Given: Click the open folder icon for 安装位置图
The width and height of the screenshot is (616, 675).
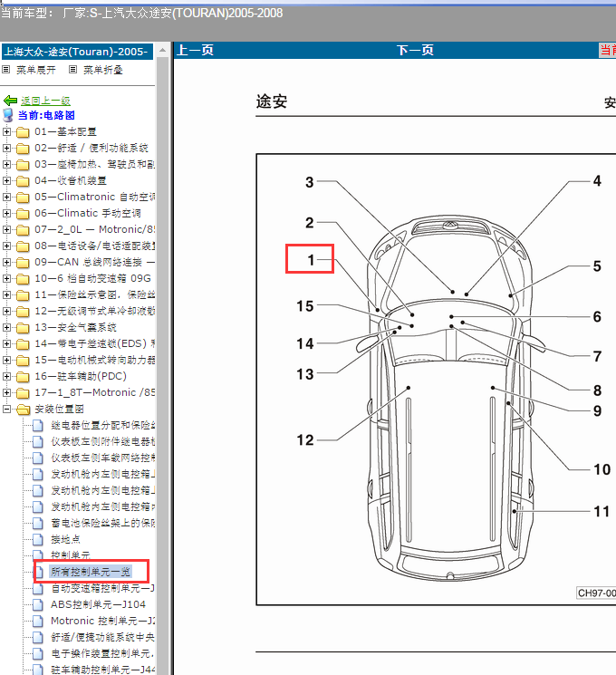Looking at the screenshot, I should click(24, 410).
